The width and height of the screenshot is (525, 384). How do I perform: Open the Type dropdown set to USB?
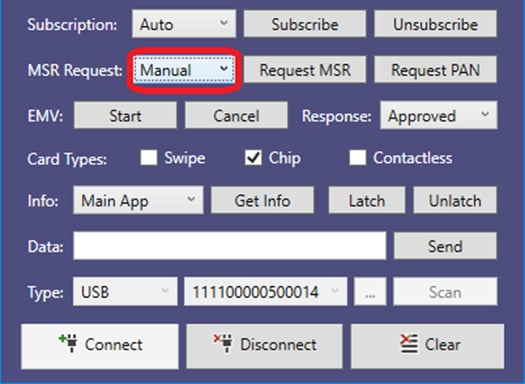pos(125,292)
